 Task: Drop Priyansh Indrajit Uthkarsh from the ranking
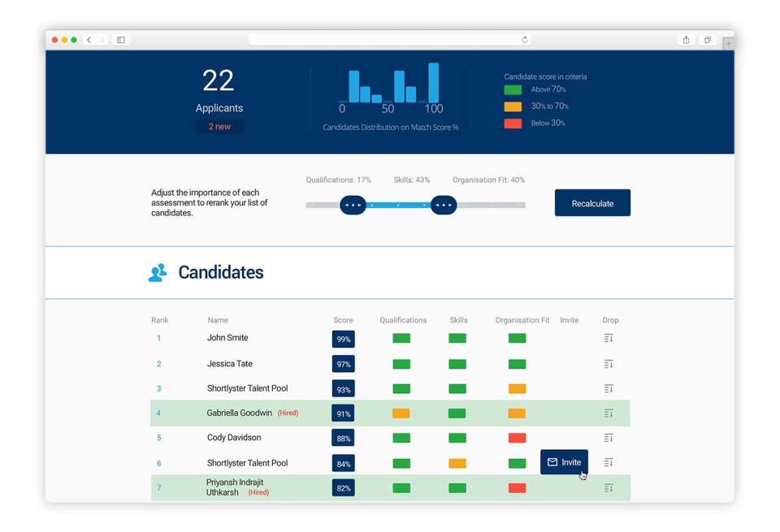(609, 487)
